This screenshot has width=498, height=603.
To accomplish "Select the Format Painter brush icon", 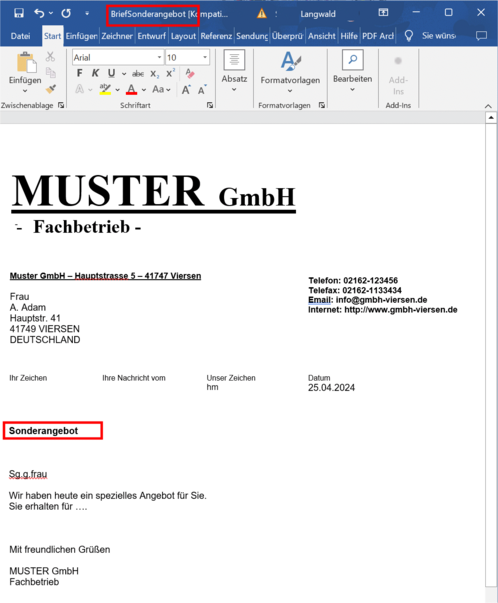I will coord(50,89).
